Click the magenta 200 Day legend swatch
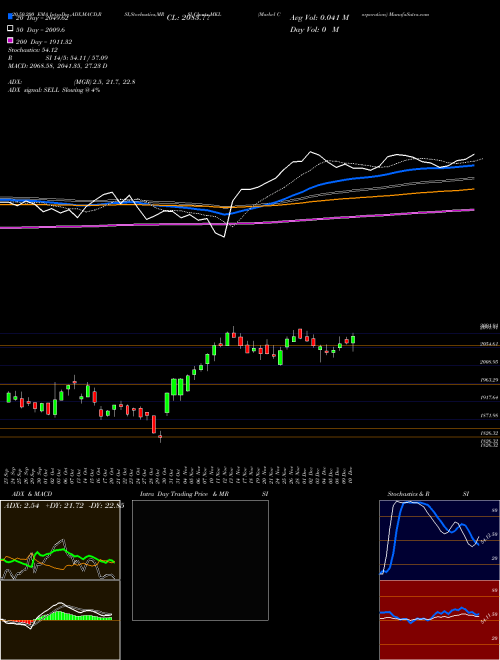The width and height of the screenshot is (500, 660). [10, 40]
